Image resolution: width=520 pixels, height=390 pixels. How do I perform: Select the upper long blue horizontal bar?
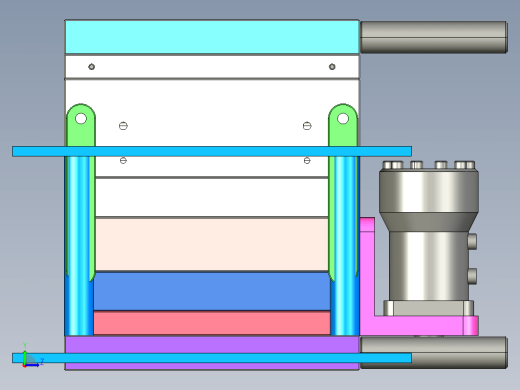[x=212, y=151]
